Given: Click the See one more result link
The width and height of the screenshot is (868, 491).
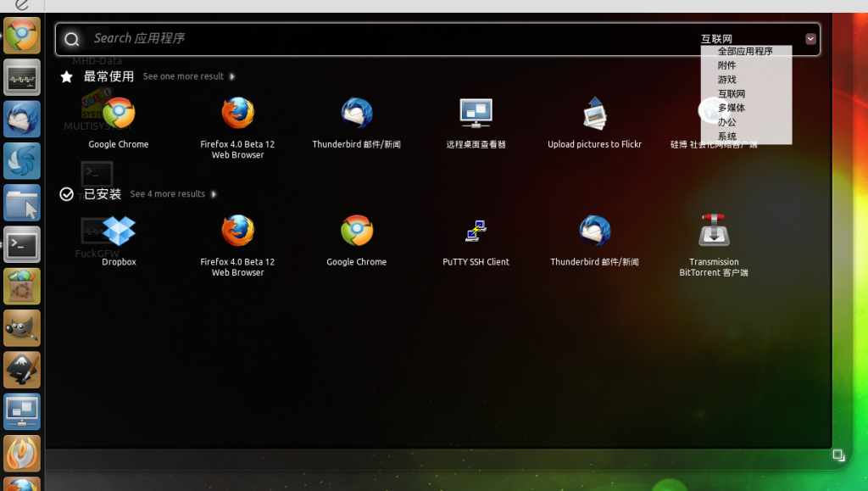Looking at the screenshot, I should click(189, 76).
